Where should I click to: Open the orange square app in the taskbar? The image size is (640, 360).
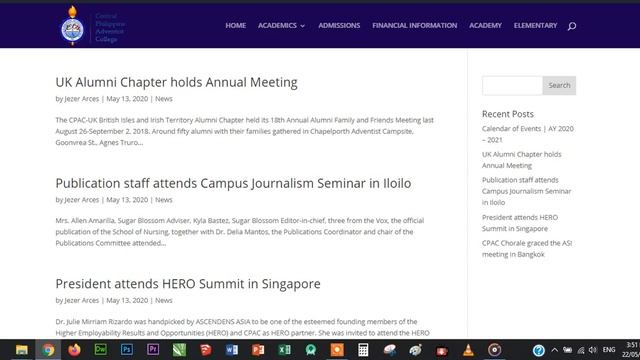point(337,350)
